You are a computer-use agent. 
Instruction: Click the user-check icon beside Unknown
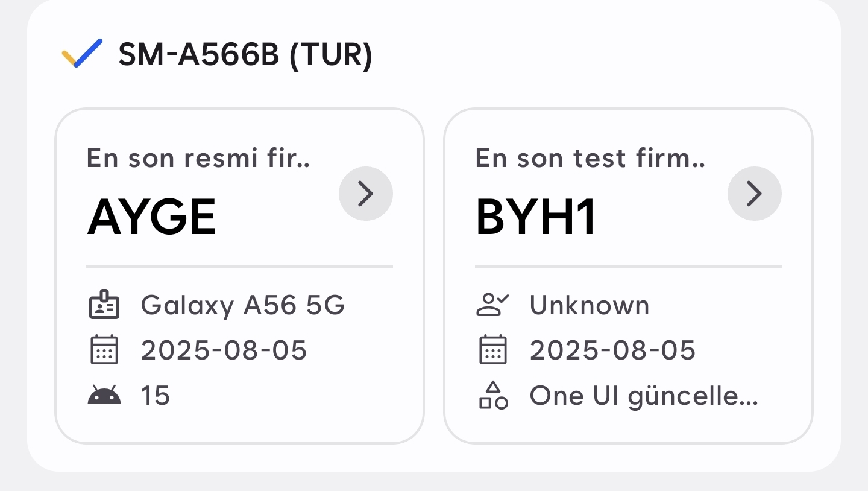pyautogui.click(x=493, y=305)
